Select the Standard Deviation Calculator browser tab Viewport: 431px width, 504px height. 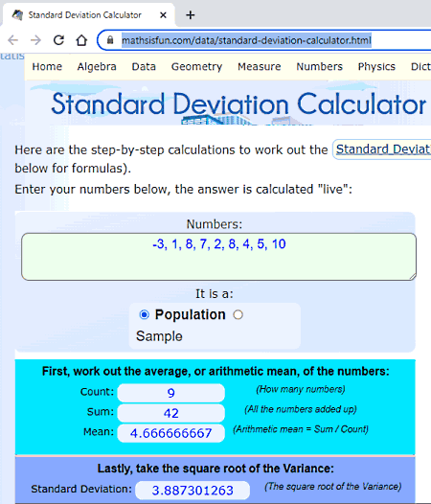(x=88, y=15)
